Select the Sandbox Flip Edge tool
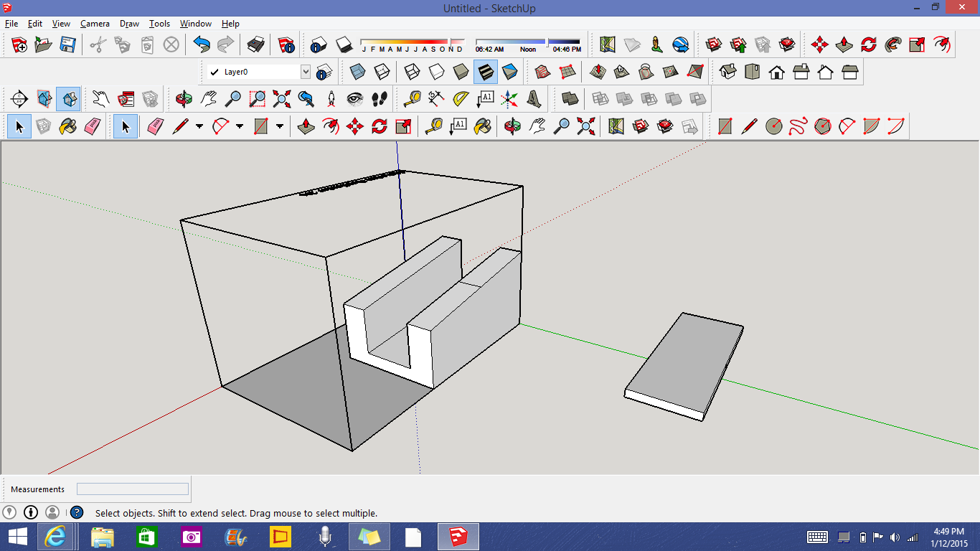The height and width of the screenshot is (551, 980). [x=695, y=72]
